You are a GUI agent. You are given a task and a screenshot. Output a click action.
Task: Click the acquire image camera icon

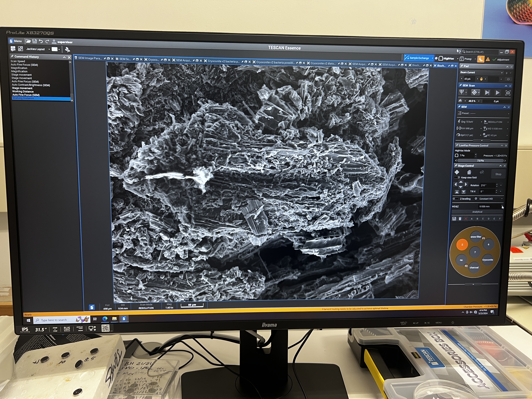click(508, 93)
